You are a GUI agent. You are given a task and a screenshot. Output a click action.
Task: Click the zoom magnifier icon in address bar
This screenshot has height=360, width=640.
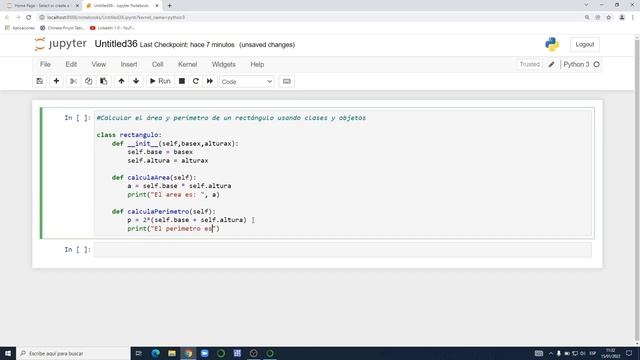click(587, 18)
